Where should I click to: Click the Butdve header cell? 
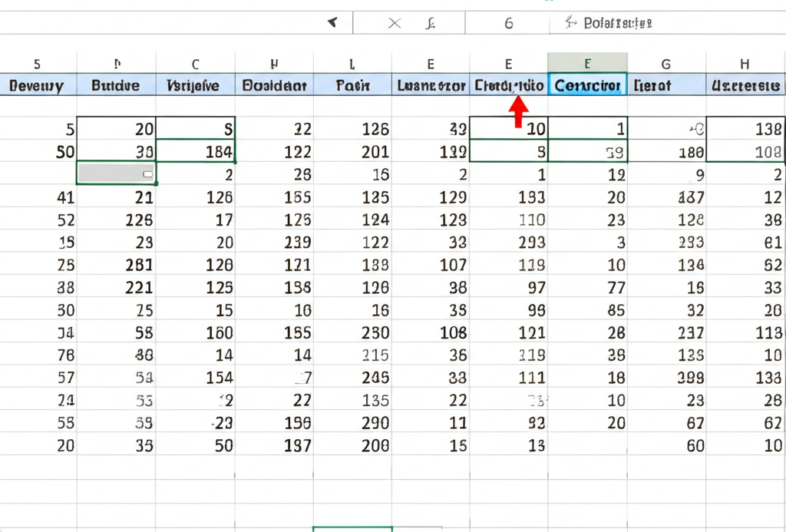116,85
